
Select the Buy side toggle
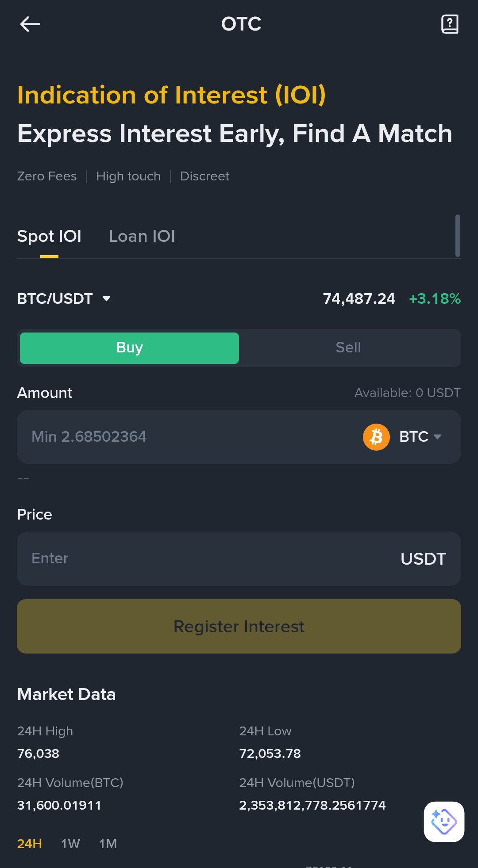[x=129, y=348]
